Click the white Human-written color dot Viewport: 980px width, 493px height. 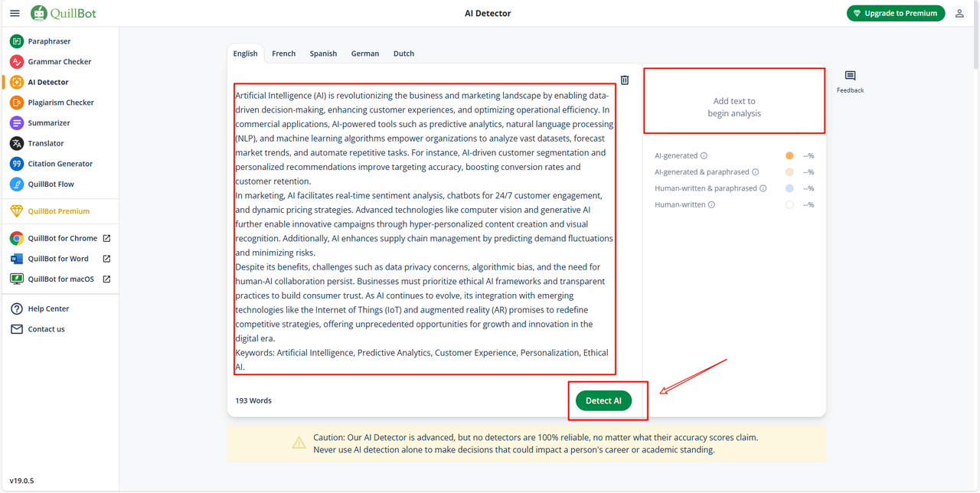click(x=789, y=204)
